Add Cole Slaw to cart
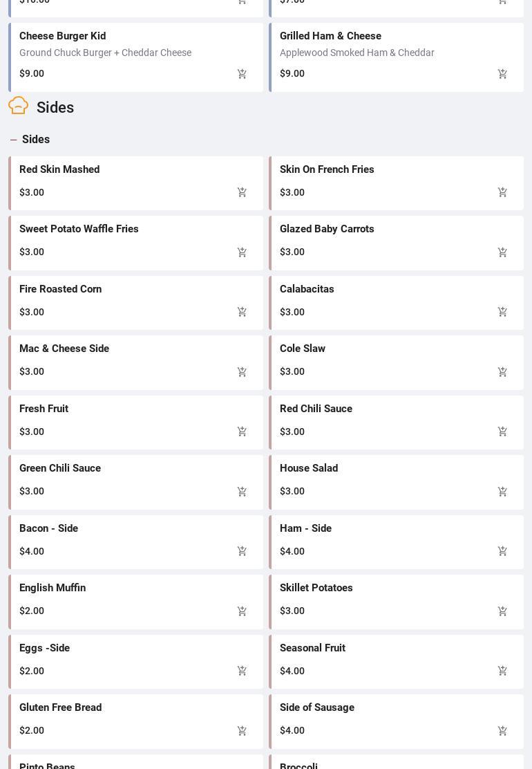 (502, 372)
